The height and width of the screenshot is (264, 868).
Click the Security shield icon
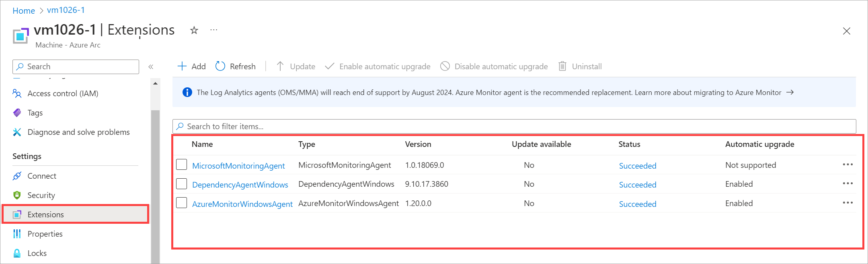17,195
